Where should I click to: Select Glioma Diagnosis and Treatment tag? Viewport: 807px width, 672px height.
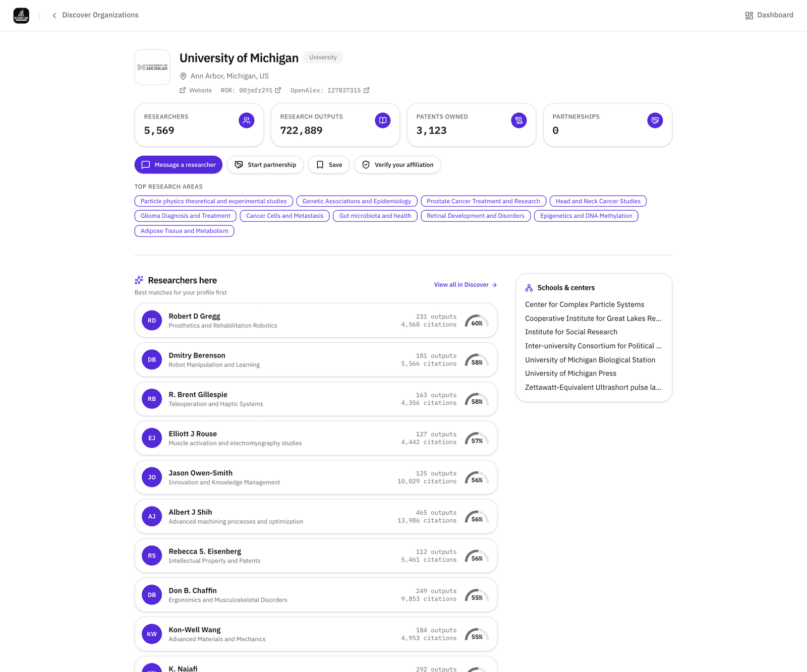tap(186, 216)
